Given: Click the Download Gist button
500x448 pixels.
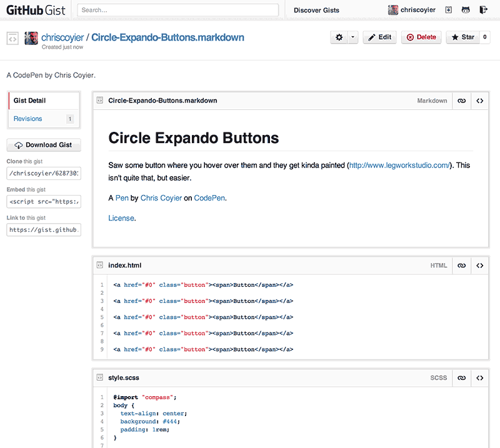Looking at the screenshot, I should pos(43,144).
